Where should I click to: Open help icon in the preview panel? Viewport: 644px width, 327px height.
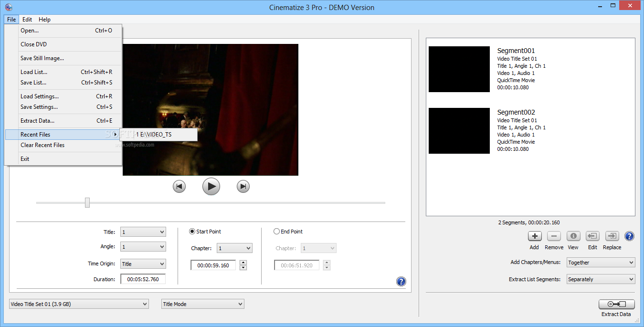click(x=401, y=282)
